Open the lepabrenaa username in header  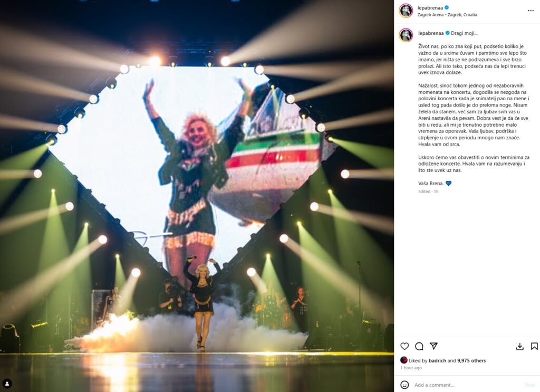(430, 7)
